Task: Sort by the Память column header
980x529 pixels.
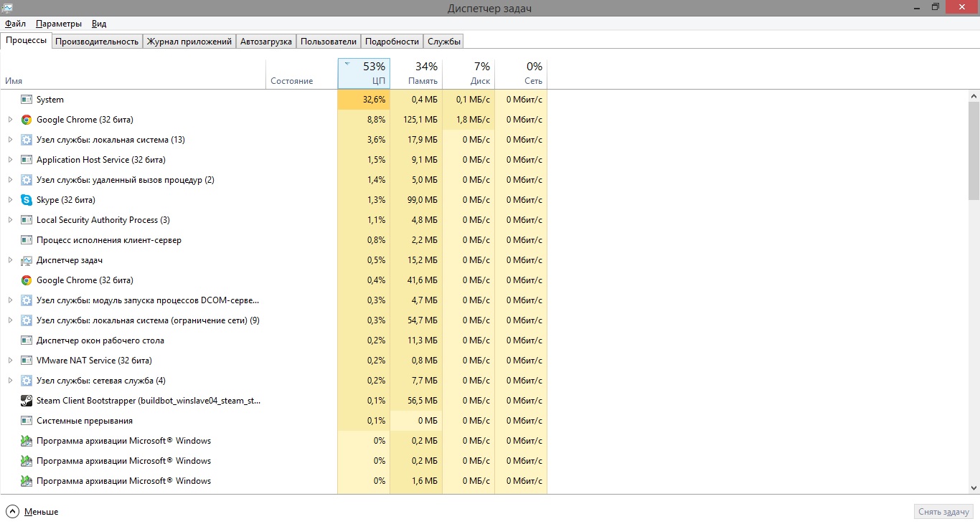Action: [x=416, y=73]
